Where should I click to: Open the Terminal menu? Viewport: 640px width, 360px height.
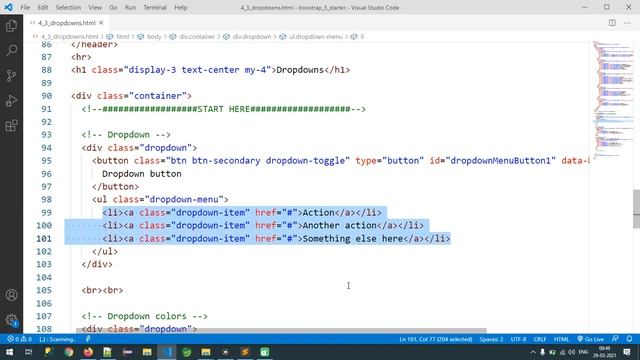(155, 7)
